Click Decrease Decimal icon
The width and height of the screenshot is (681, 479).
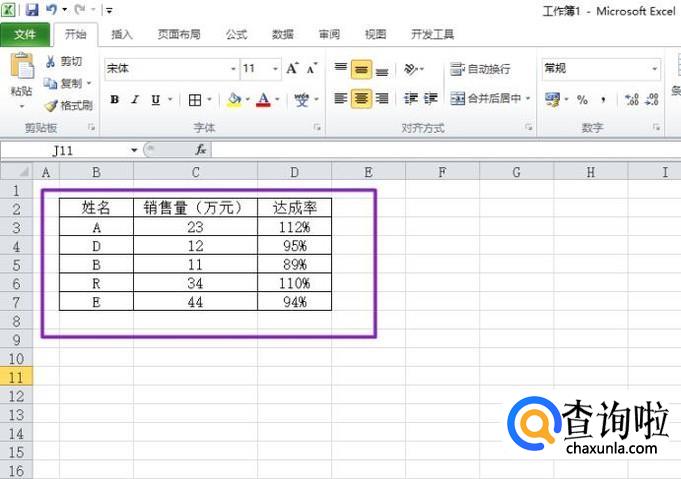652,99
